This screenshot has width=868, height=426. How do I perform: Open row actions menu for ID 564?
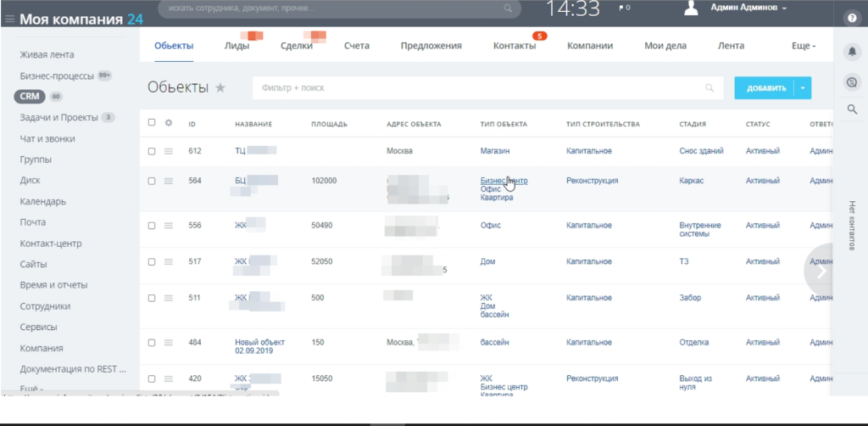pyautogui.click(x=169, y=181)
